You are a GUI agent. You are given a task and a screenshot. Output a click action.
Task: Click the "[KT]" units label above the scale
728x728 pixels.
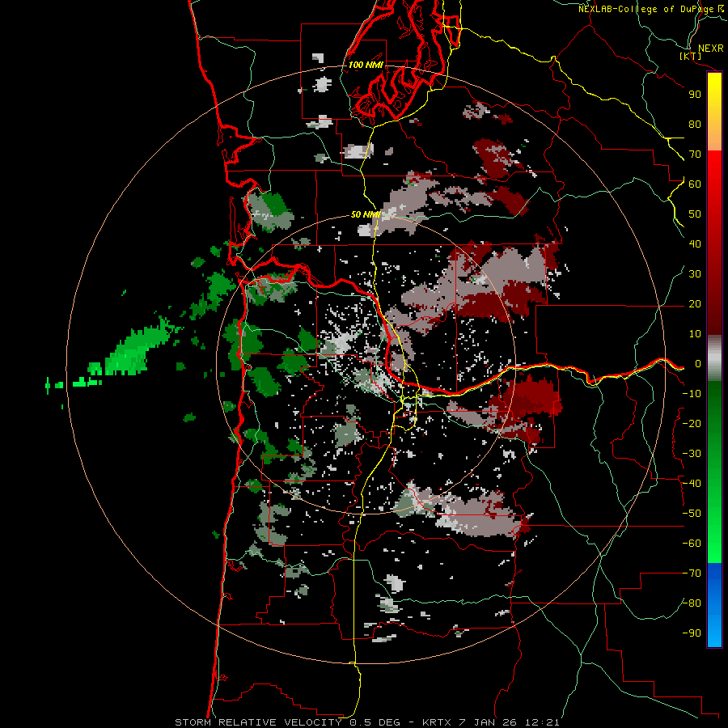tap(691, 56)
